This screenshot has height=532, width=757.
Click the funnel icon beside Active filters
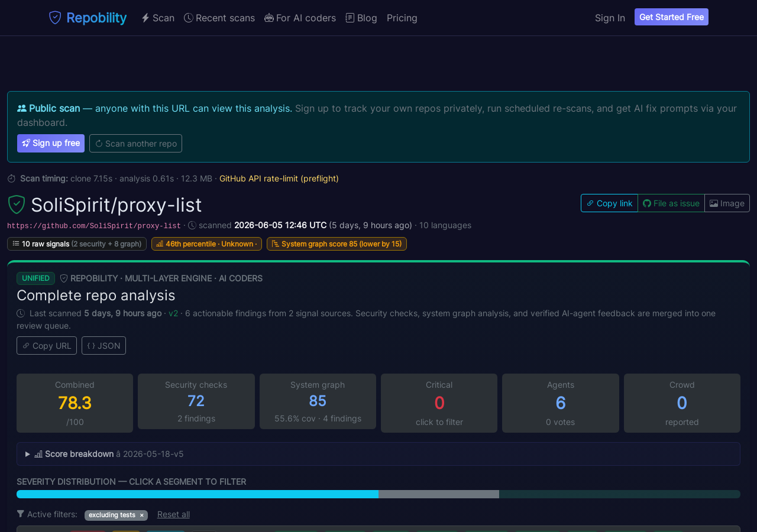pos(21,514)
